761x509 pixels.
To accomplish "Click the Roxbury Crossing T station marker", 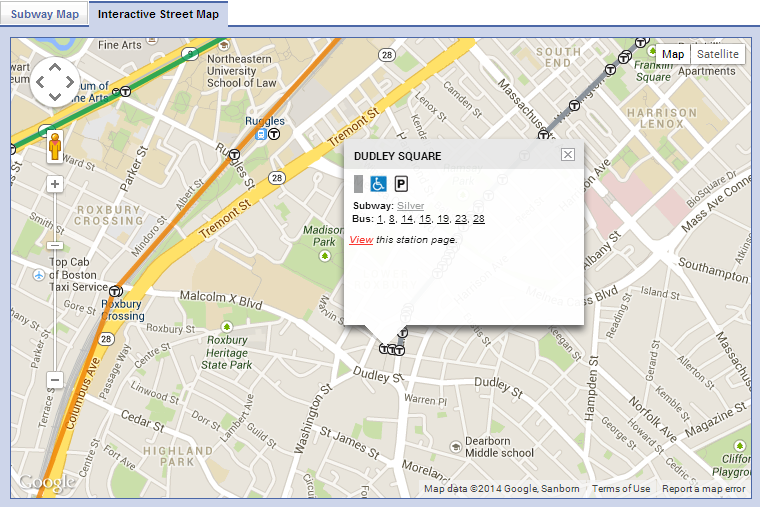I will (x=115, y=291).
